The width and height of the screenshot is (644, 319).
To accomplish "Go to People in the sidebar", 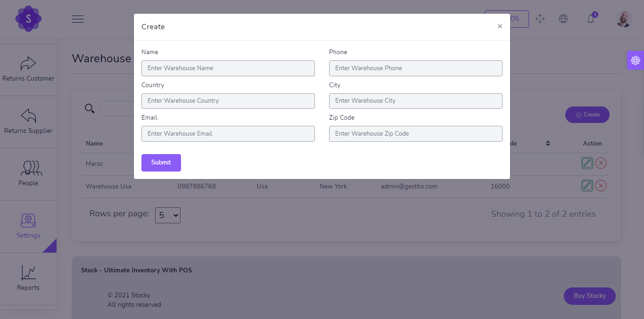I will pos(28,174).
